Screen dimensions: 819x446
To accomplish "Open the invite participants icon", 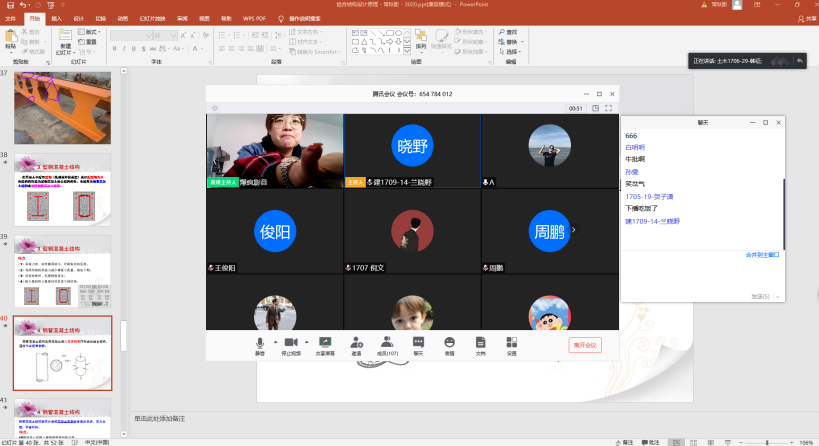I will point(356,346).
